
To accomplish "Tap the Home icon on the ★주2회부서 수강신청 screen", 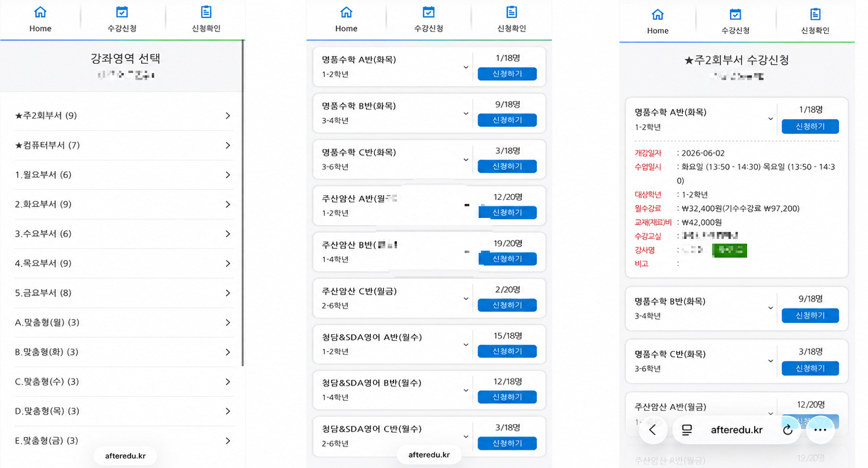I will coord(658,15).
